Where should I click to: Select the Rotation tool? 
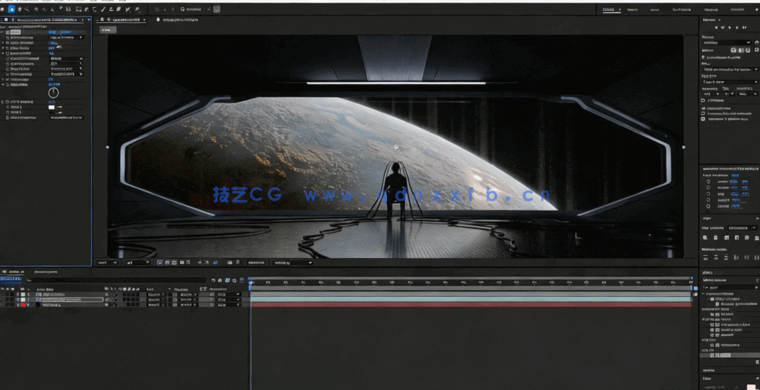click(x=61, y=9)
